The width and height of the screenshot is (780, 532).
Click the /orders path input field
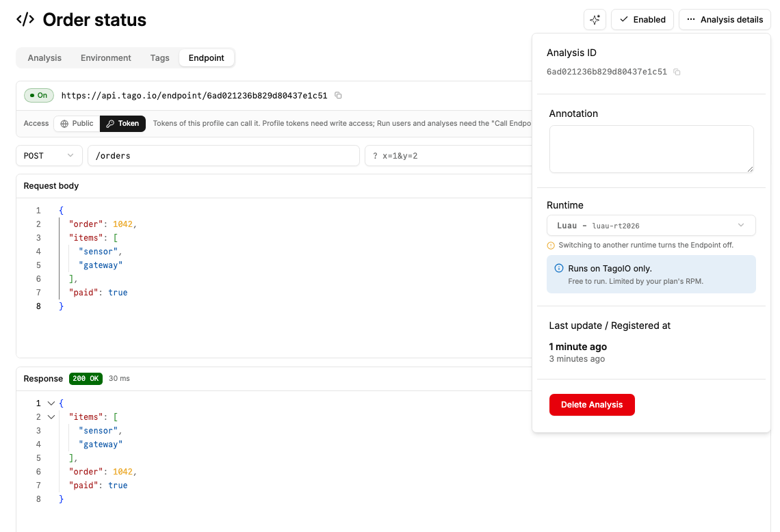(x=223, y=156)
